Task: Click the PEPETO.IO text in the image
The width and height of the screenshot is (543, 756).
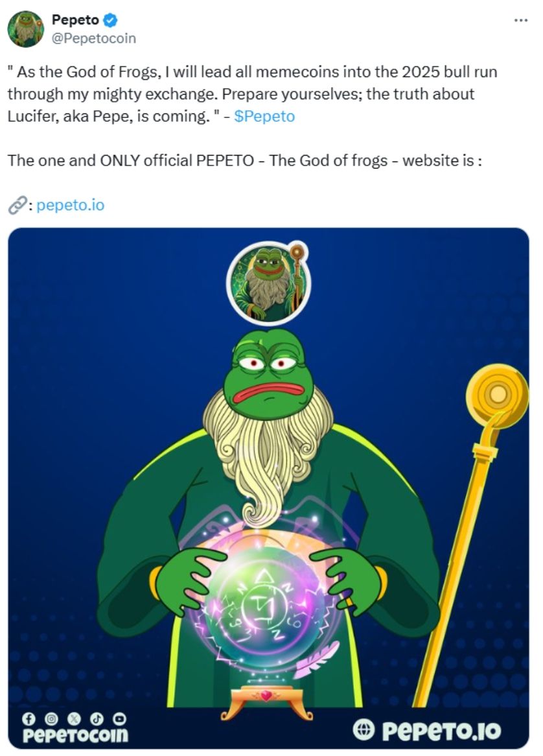Action: coord(441,731)
